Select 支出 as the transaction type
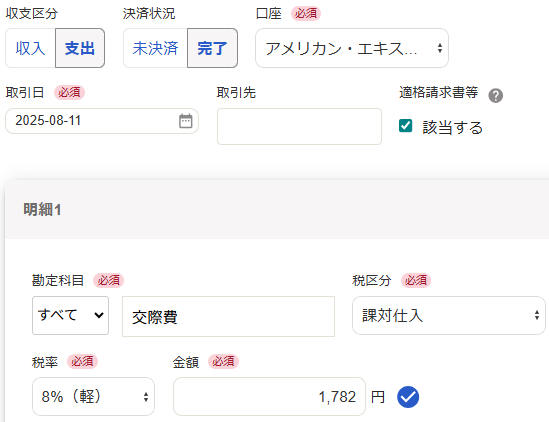 coord(80,48)
